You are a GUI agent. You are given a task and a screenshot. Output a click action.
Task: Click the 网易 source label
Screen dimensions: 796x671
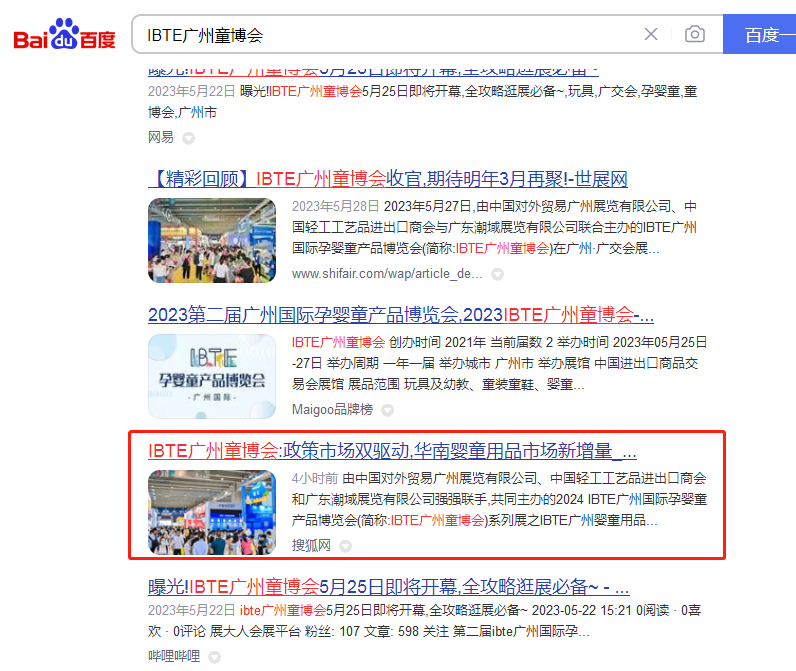pyautogui.click(x=160, y=138)
